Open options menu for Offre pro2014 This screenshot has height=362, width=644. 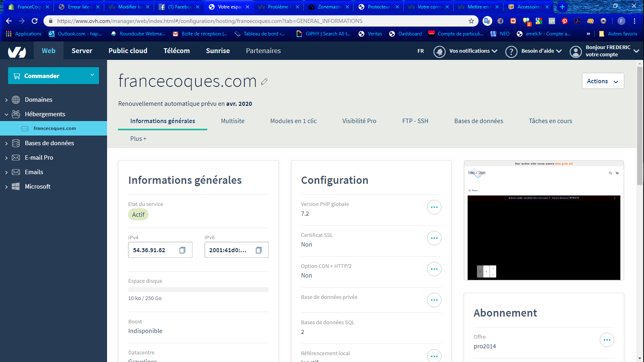[607, 340]
